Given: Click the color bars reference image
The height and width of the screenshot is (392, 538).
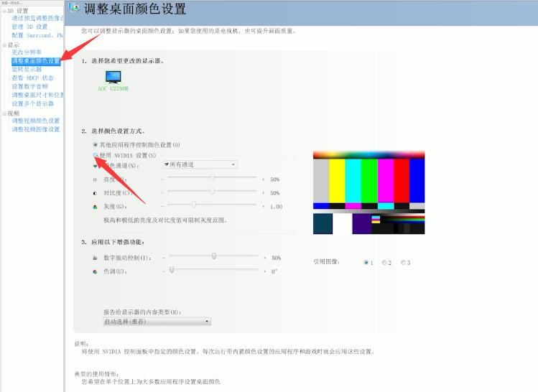Looking at the screenshot, I should (369, 192).
